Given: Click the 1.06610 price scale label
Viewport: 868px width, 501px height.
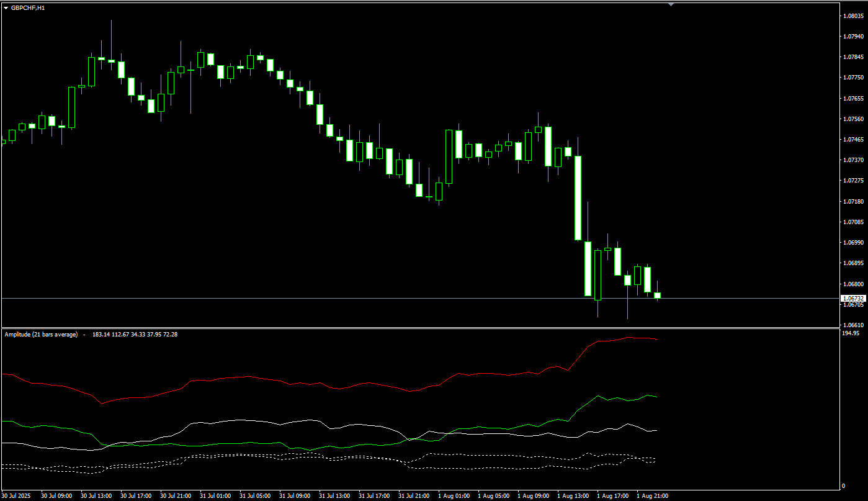Looking at the screenshot, I should click(854, 325).
